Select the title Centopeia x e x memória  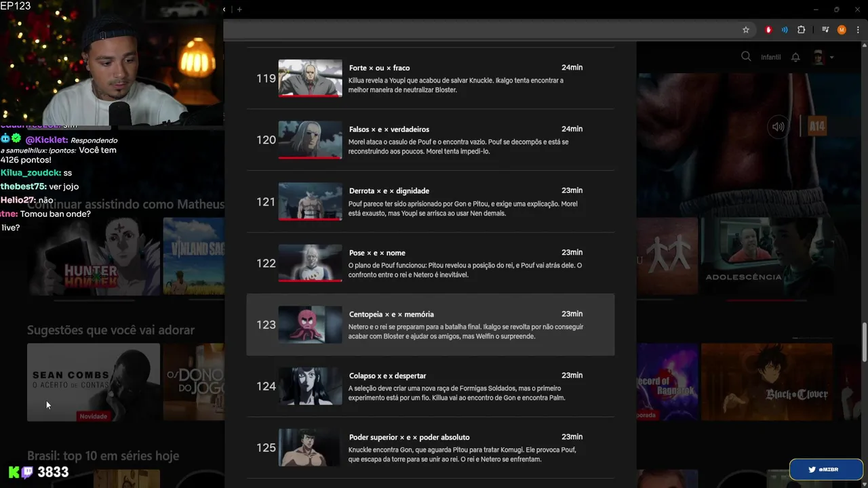(391, 314)
